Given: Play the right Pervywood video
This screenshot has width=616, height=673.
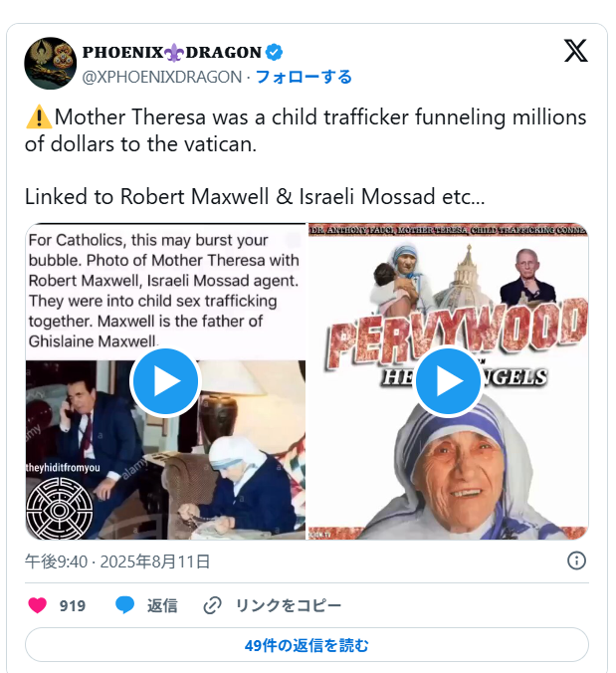Looking at the screenshot, I should [x=448, y=381].
